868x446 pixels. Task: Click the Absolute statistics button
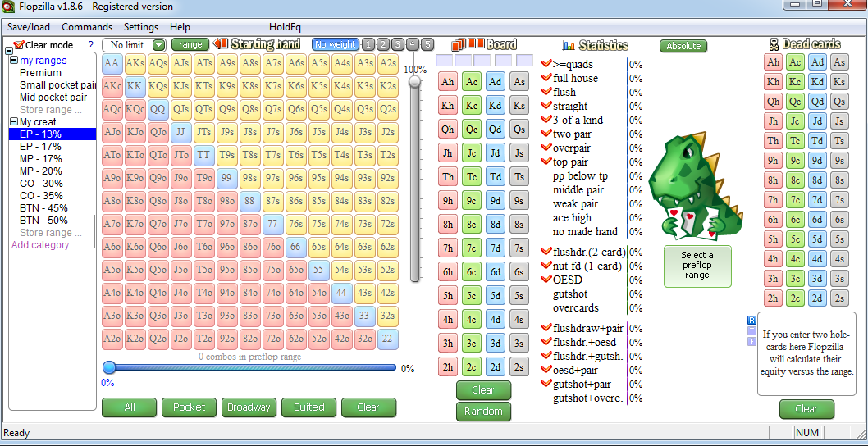683,46
